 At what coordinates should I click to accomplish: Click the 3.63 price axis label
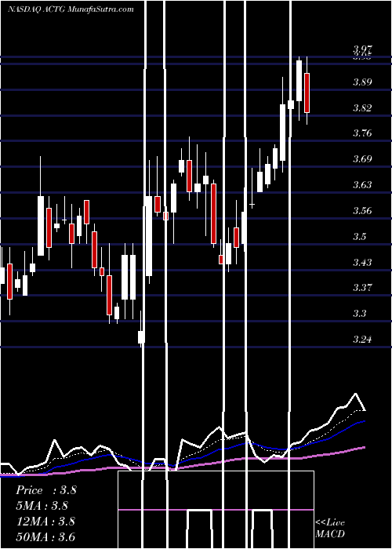point(362,185)
